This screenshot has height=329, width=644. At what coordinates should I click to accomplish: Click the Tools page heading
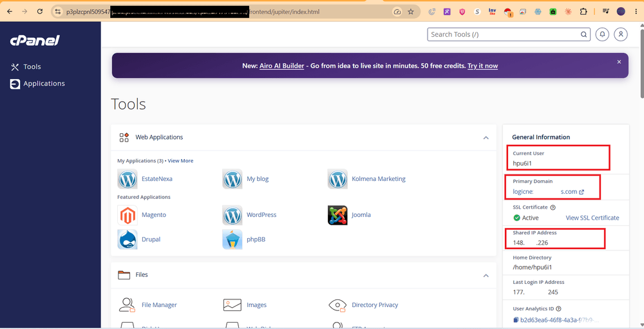click(129, 104)
